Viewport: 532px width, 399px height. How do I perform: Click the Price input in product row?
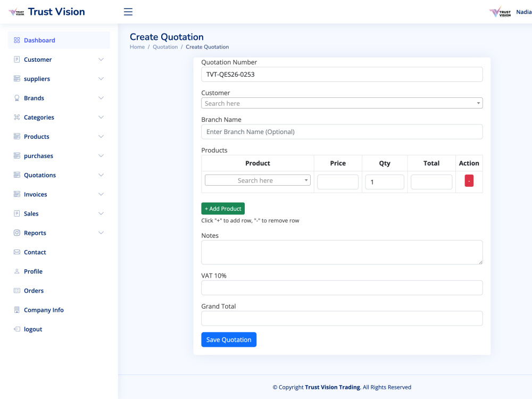(338, 182)
